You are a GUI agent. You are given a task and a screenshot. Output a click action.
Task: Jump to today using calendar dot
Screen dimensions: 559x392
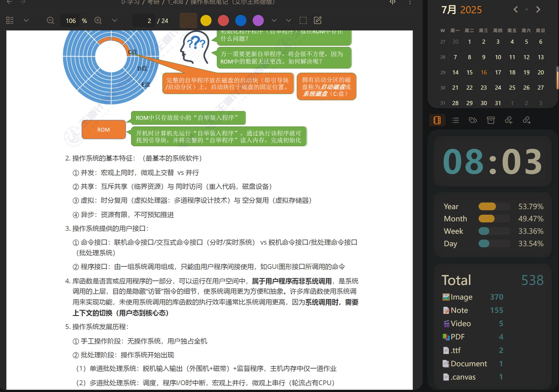[527, 10]
